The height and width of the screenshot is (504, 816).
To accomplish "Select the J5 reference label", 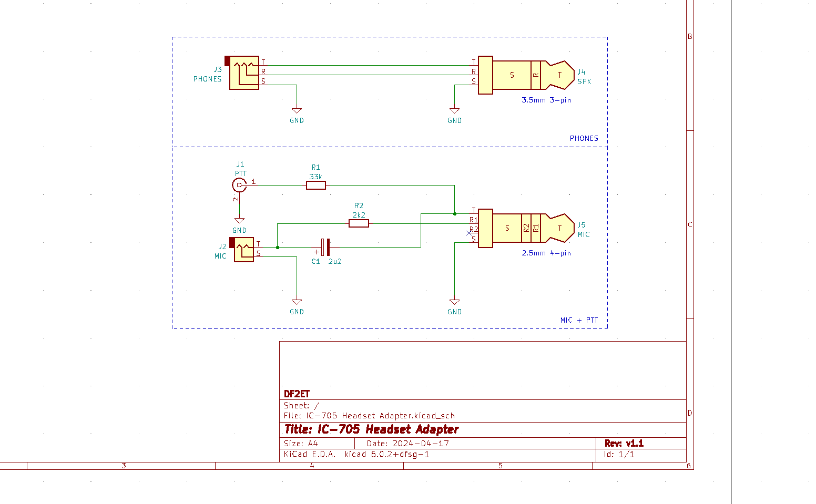I will 582,225.
